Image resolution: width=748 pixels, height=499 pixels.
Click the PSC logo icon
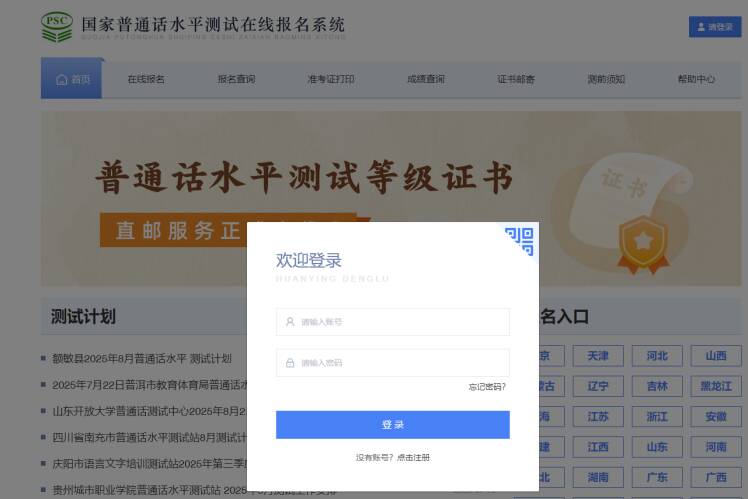tap(57, 27)
